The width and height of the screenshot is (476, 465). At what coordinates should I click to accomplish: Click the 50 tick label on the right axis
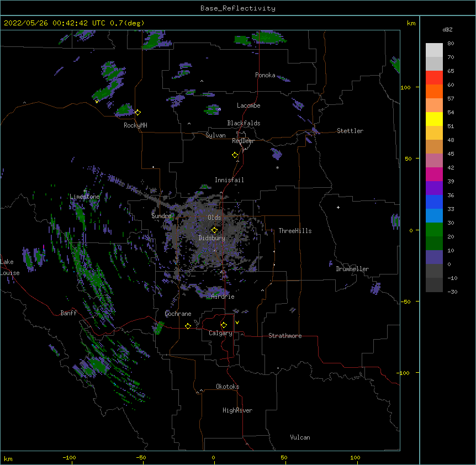[408, 158]
